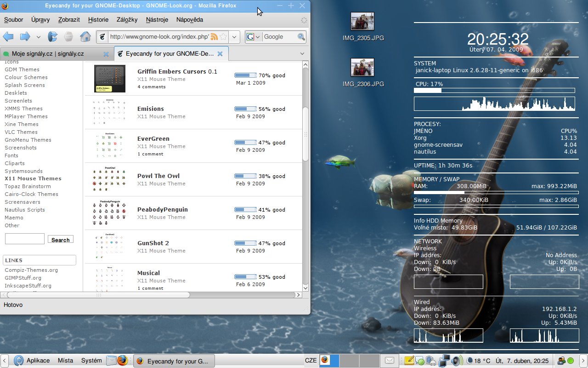The height and width of the screenshot is (368, 588).
Task: Click the GNOME foot site icon in address bar
Action: coord(103,37)
